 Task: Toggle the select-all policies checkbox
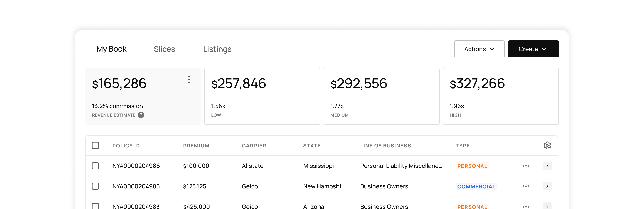tap(95, 145)
